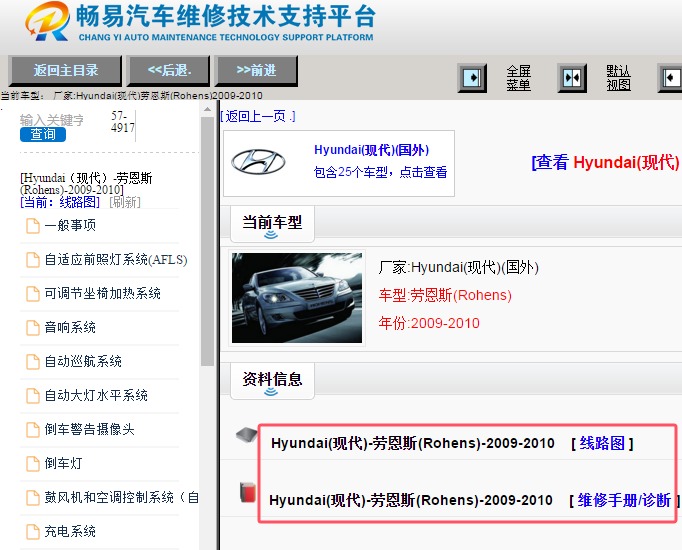Image resolution: width=682 pixels, height=550 pixels.
Task: Click the 全屏菜单 label
Action: click(x=518, y=78)
